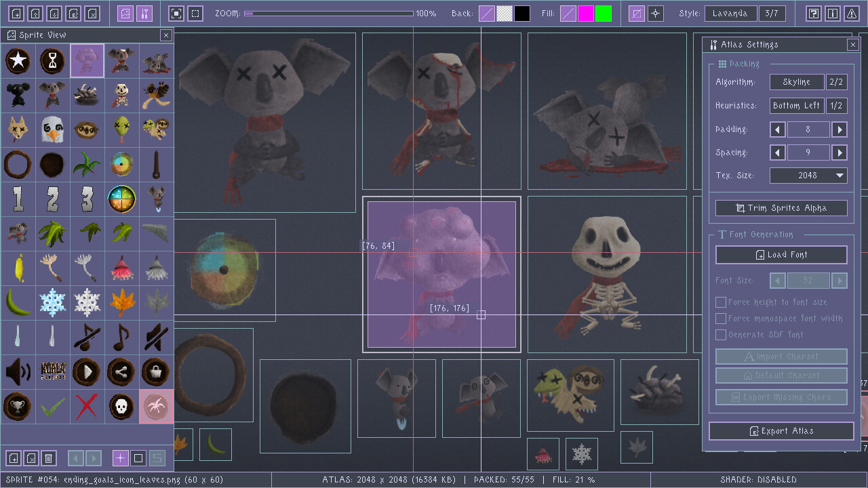Toggle Force monospace font width option

click(721, 318)
